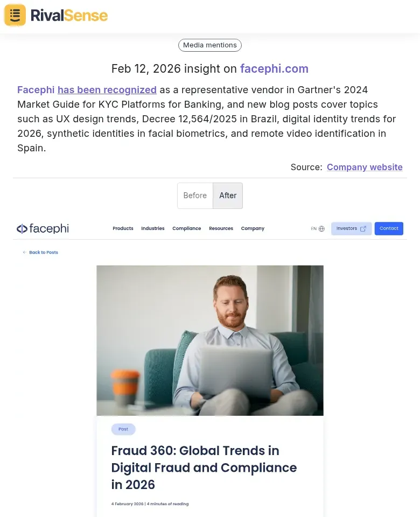Switch to the Before view
This screenshot has height=517, width=420.
pyautogui.click(x=195, y=195)
